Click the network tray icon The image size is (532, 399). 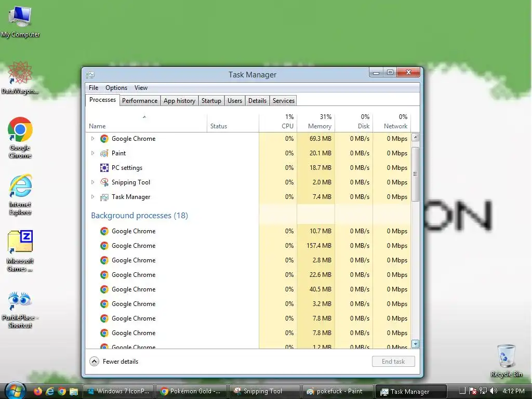pos(483,391)
